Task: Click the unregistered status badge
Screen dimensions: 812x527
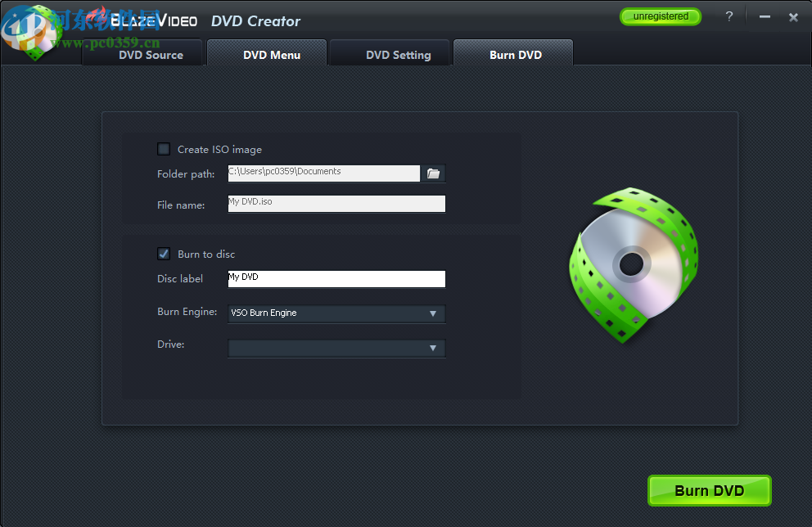Action: coord(660,16)
